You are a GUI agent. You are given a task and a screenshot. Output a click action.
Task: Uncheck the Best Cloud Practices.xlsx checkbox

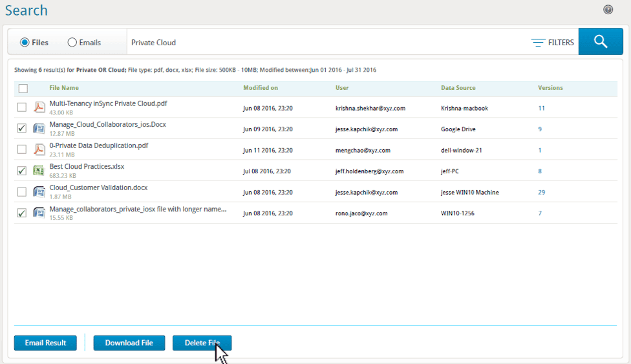(22, 171)
